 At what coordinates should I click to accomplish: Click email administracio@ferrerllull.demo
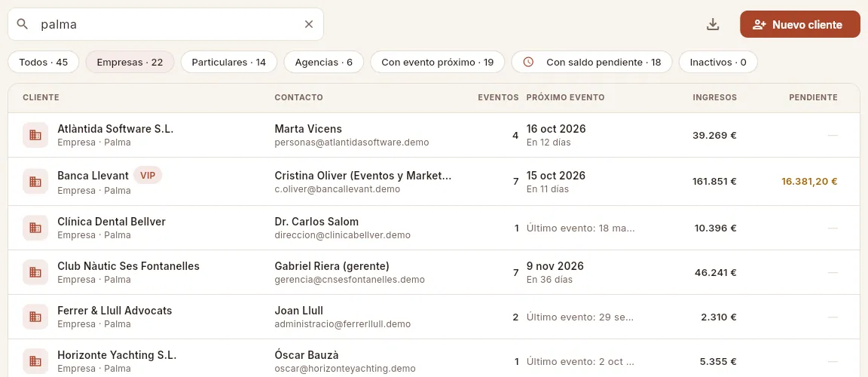(x=343, y=324)
